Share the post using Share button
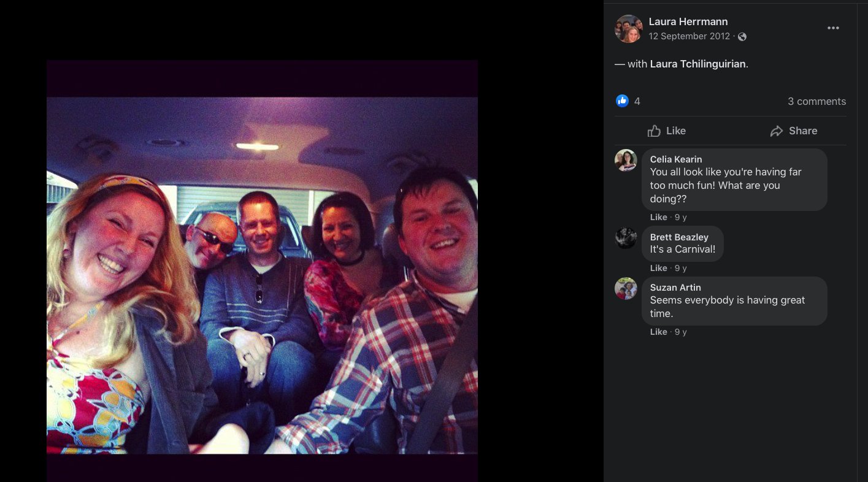This screenshot has height=482, width=868. 794,131
